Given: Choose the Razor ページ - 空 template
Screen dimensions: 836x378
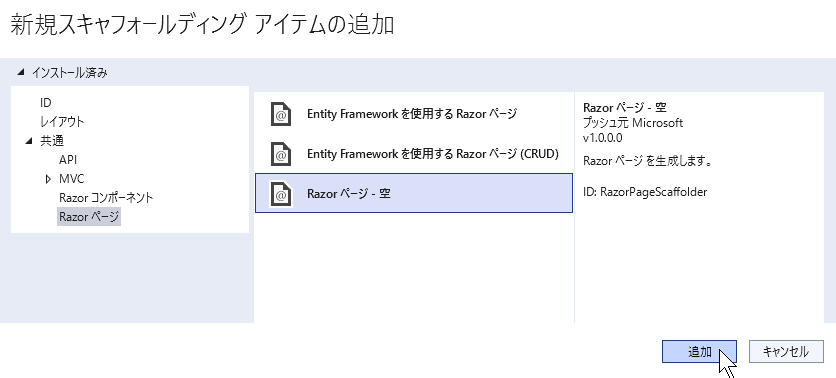Looking at the screenshot, I should pos(414,193).
